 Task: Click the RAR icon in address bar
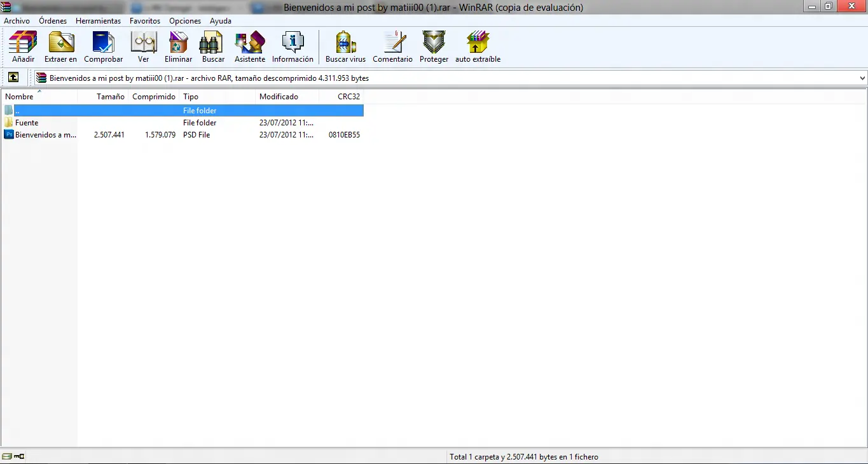tap(41, 78)
